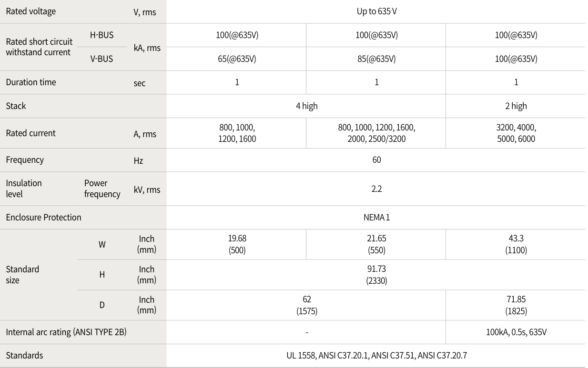Select the "Hz" frequency unit cell
The image size is (588, 368).
(x=138, y=161)
